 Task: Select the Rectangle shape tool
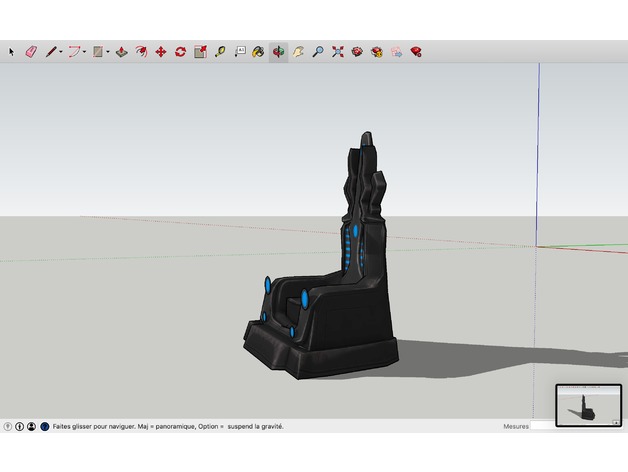pyautogui.click(x=98, y=51)
